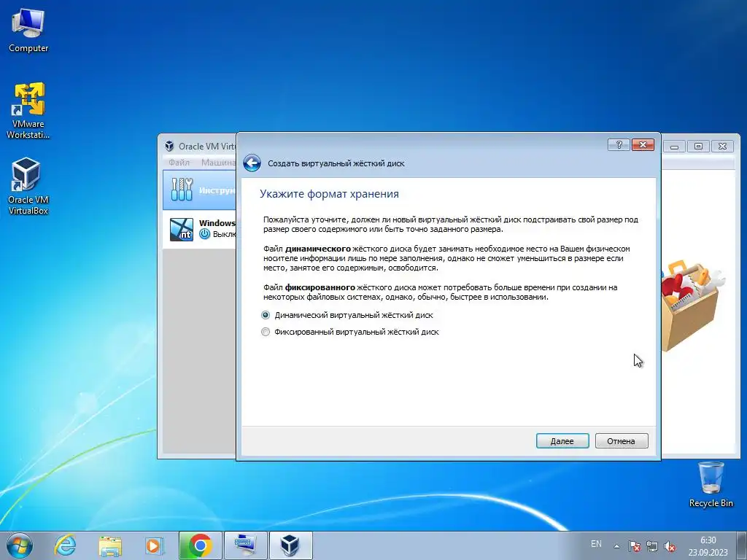Go back with the blue arrow icon
Viewport: 747px width, 560px height.
[x=252, y=163]
